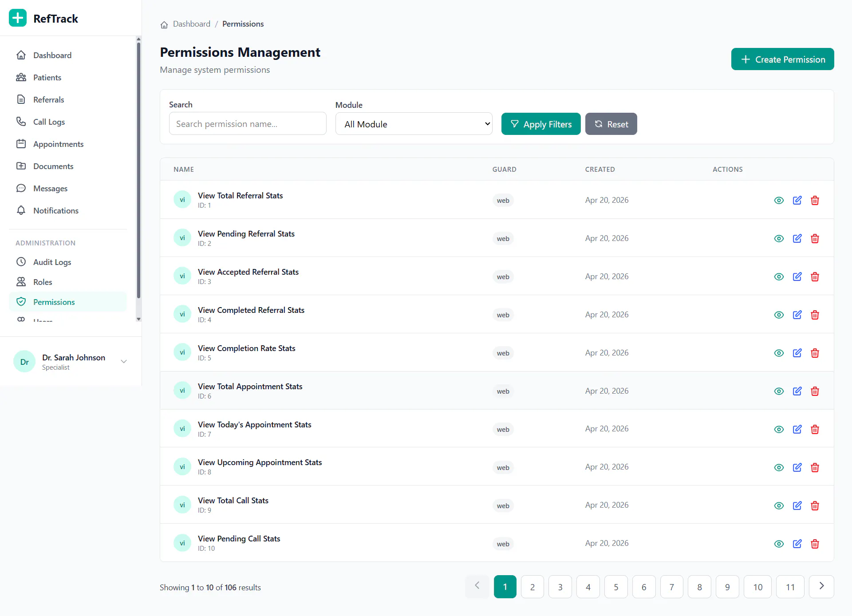Edit View Completion Rate Stats permission
Viewport: 852px width, 616px height.
click(797, 353)
